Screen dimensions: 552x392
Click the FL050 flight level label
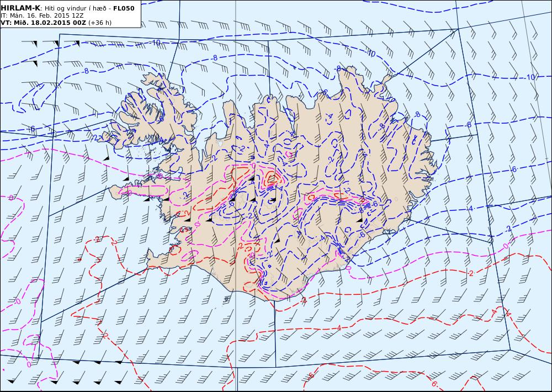pos(124,8)
